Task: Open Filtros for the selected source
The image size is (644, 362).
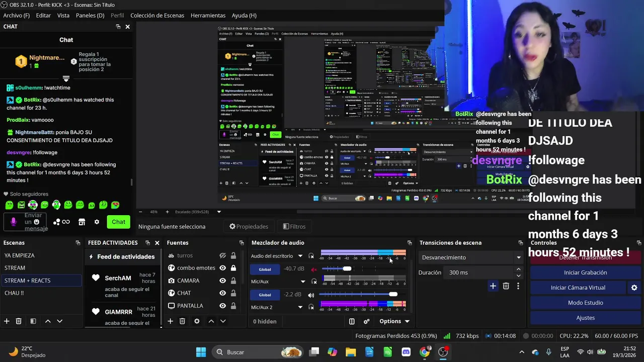Action: pos(294,226)
